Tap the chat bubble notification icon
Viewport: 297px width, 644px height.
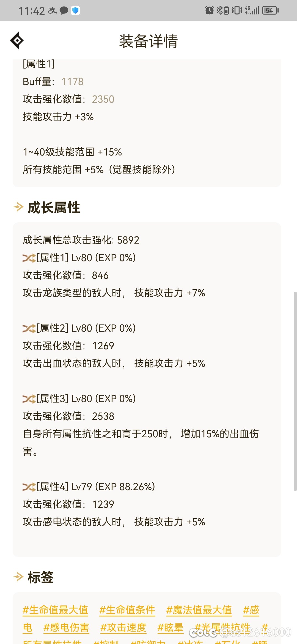(64, 11)
